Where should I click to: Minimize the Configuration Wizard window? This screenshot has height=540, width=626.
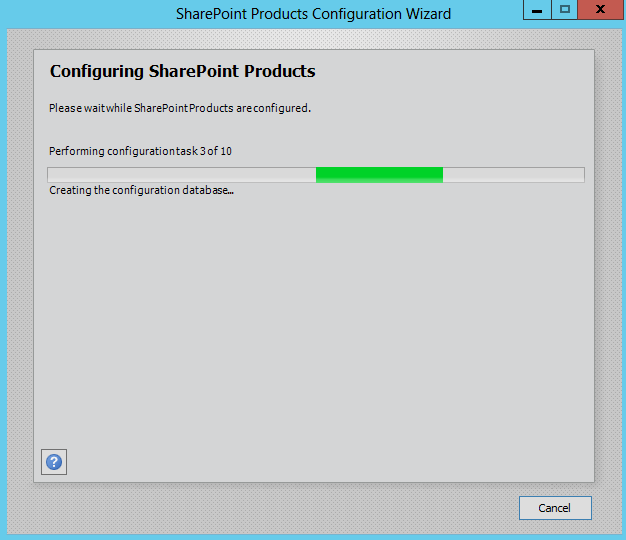537,10
